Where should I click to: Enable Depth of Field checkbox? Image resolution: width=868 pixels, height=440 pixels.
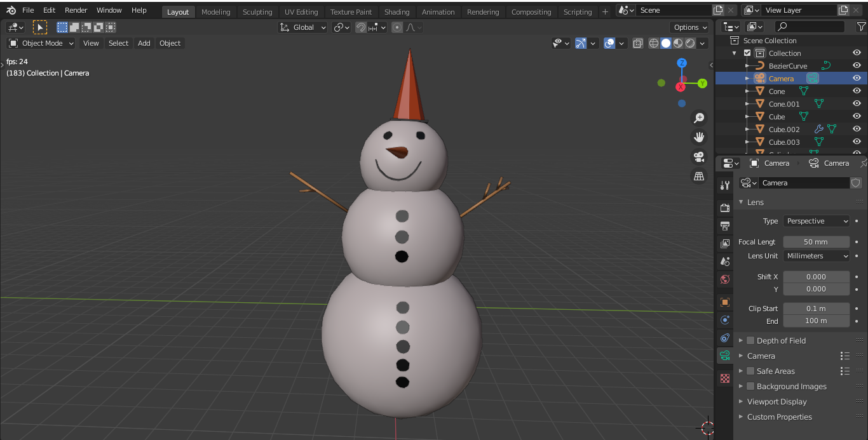pyautogui.click(x=750, y=340)
